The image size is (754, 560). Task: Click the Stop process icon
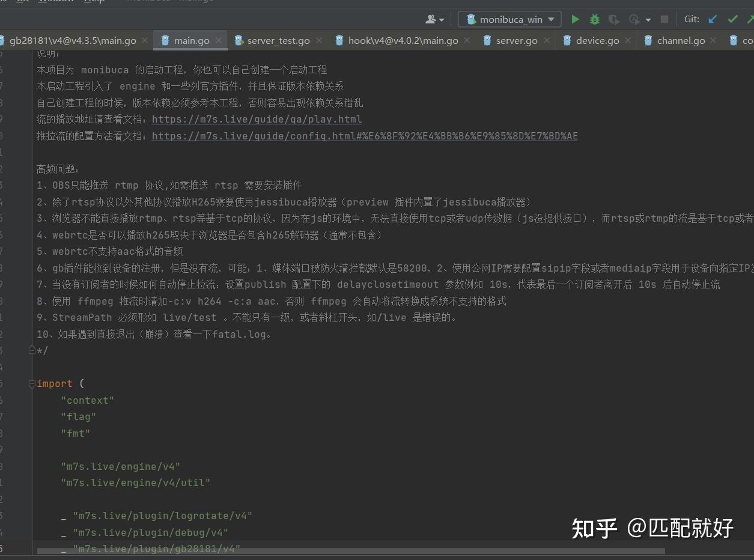[664, 19]
